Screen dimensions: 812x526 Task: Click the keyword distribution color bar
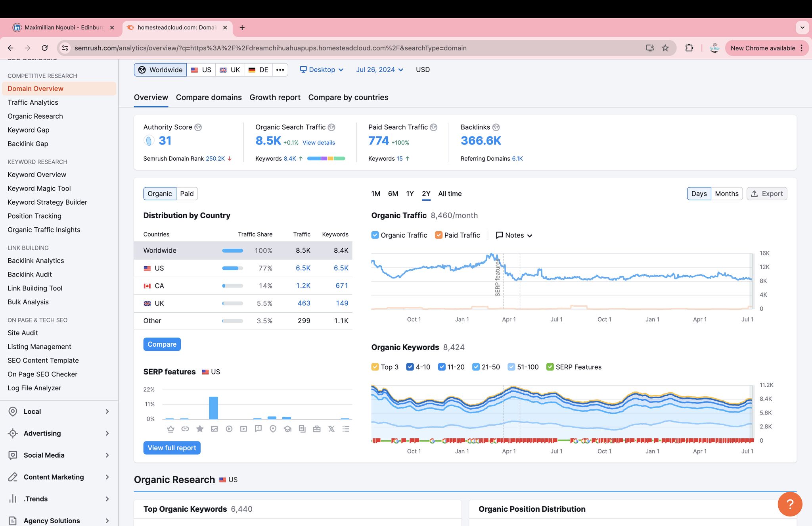coord(326,159)
